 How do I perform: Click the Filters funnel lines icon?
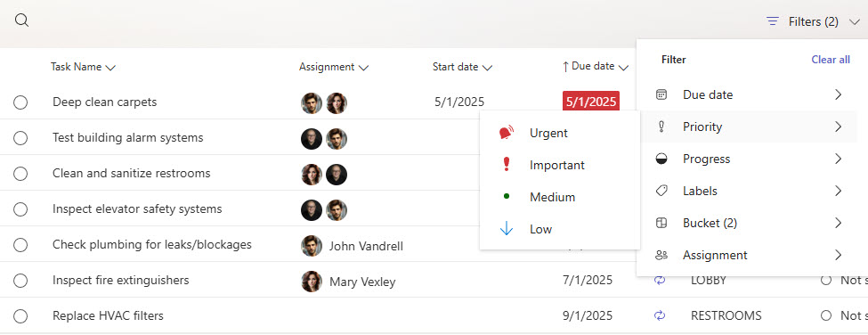[x=772, y=21]
